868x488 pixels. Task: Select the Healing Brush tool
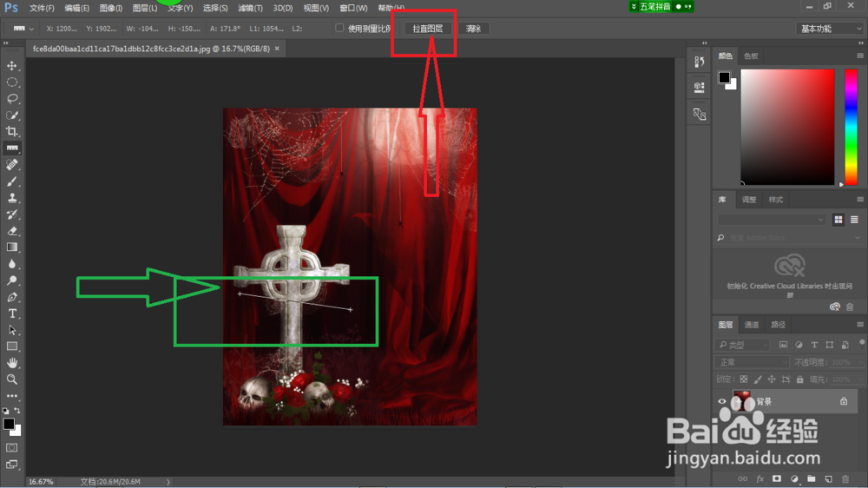pyautogui.click(x=11, y=164)
